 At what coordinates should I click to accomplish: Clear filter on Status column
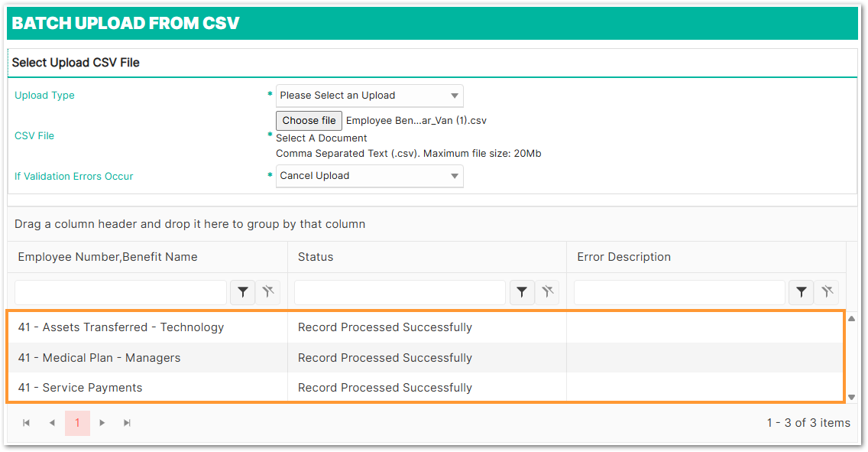point(547,292)
